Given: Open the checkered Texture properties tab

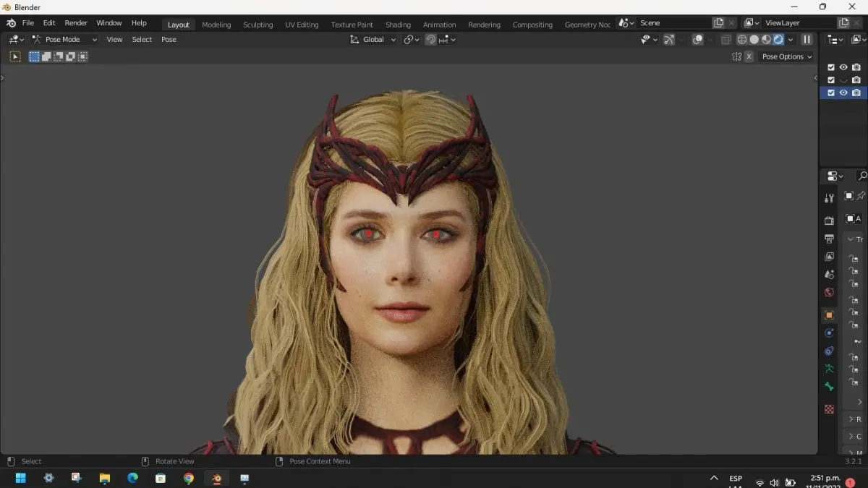Looking at the screenshot, I should pyautogui.click(x=830, y=409).
